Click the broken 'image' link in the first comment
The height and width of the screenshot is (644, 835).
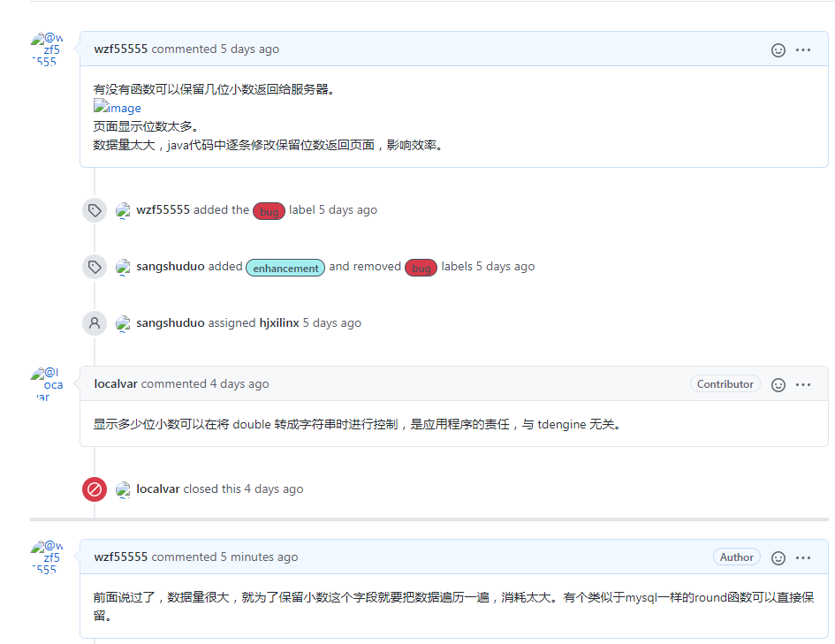(117, 107)
